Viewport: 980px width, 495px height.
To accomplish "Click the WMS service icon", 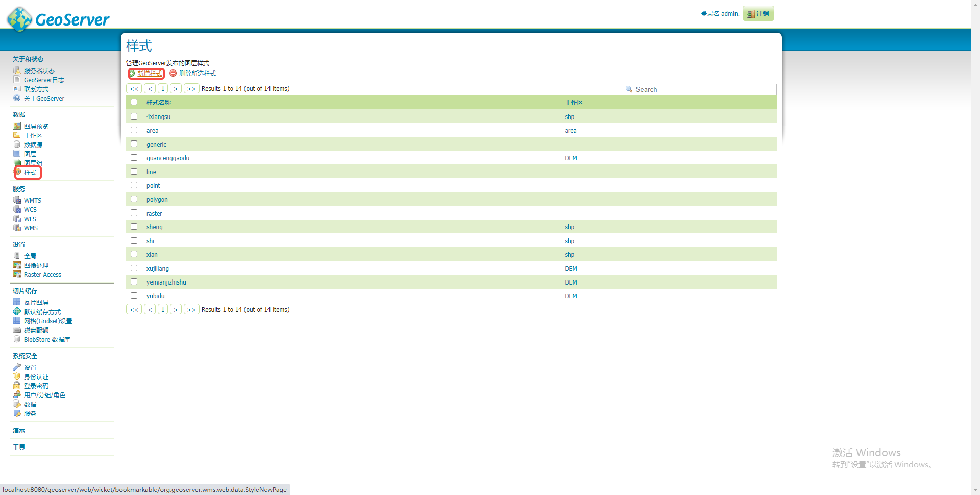I will [x=17, y=228].
